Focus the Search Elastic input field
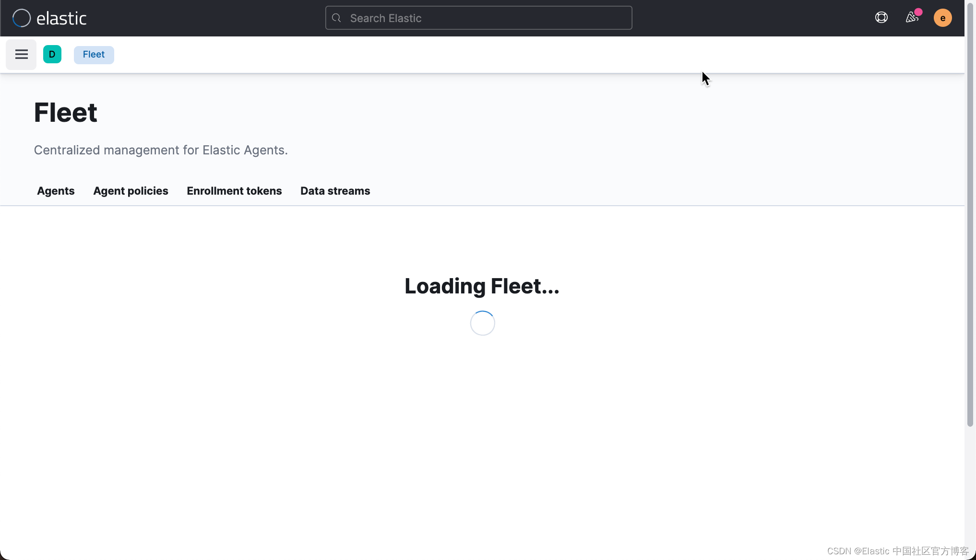Image resolution: width=976 pixels, height=560 pixels. [x=480, y=18]
